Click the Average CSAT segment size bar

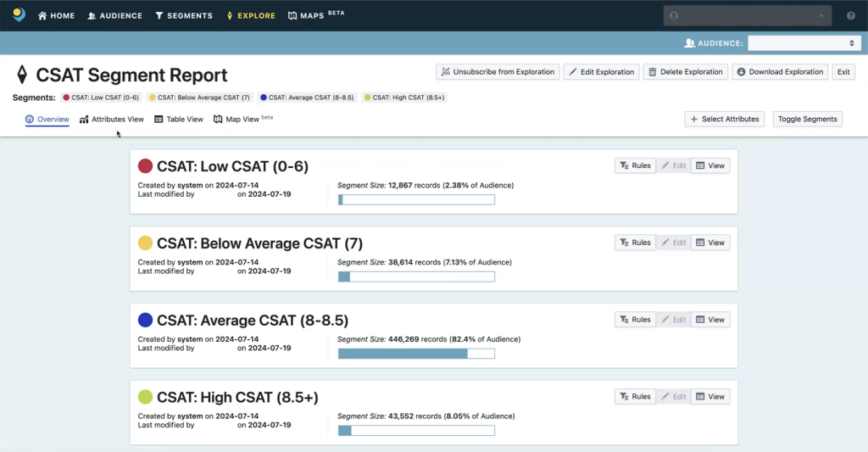[x=415, y=354]
